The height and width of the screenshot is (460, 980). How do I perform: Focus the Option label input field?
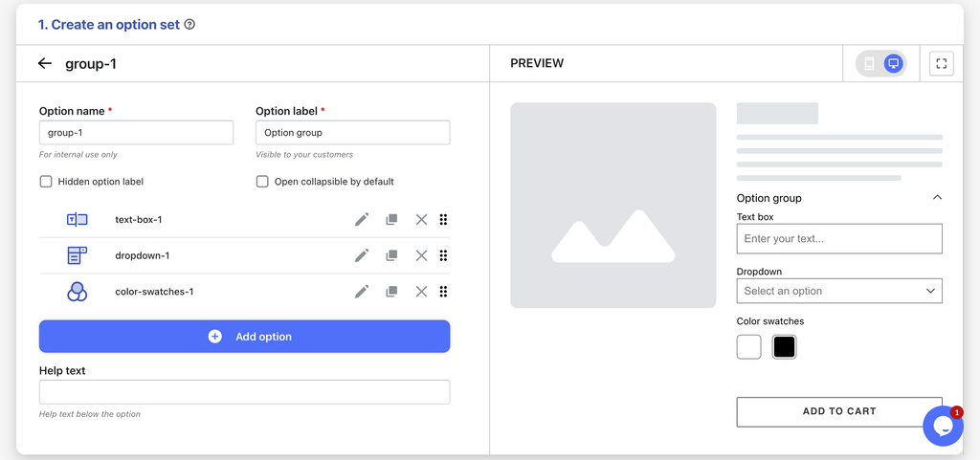point(352,133)
